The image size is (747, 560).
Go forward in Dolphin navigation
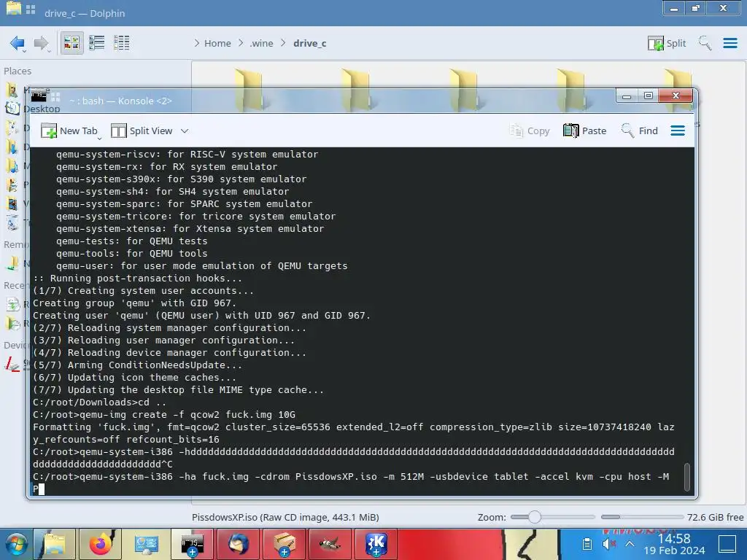click(42, 43)
